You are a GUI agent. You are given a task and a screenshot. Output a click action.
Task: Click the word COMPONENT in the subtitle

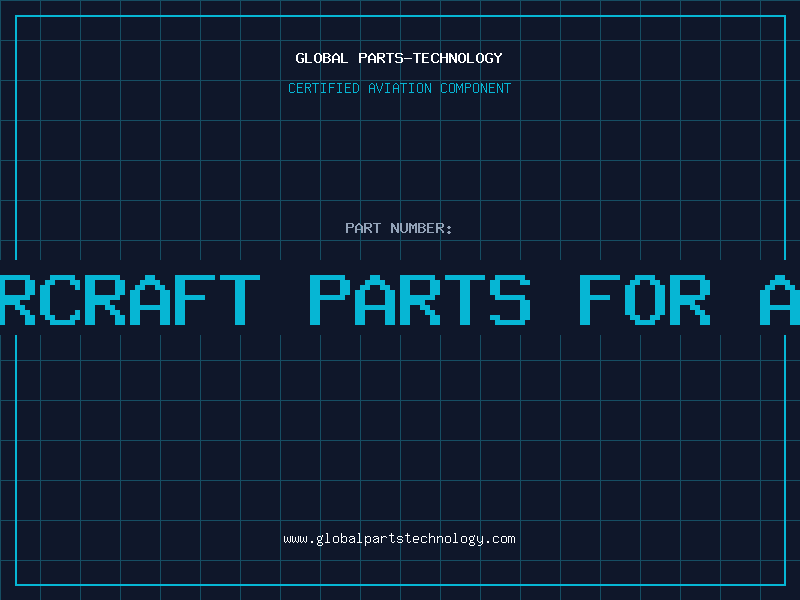(x=476, y=88)
